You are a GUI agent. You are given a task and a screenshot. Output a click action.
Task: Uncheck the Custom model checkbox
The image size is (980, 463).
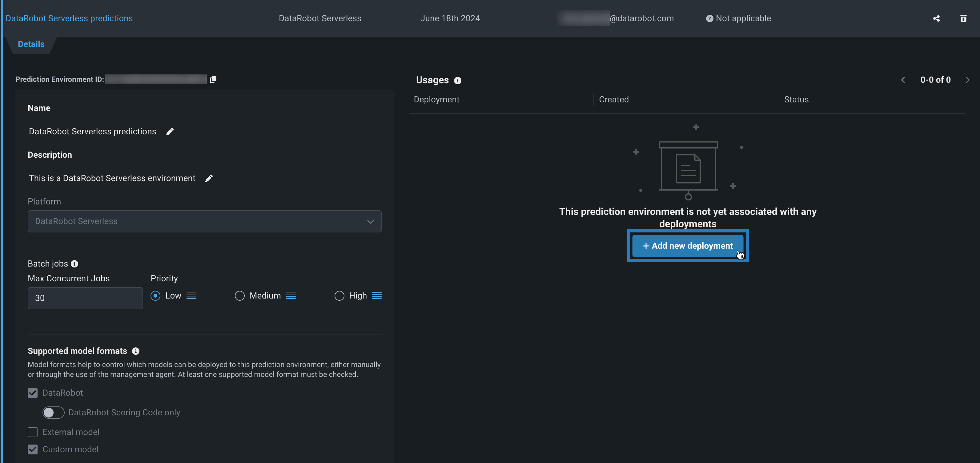(33, 449)
